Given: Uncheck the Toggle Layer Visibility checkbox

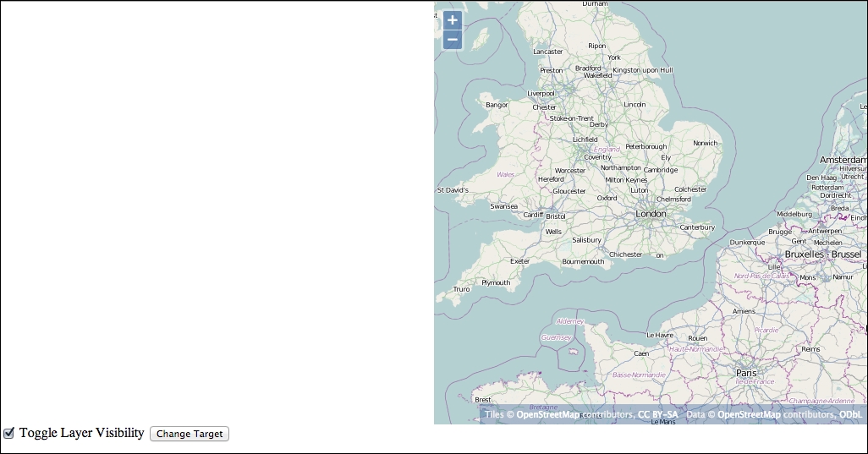Looking at the screenshot, I should pyautogui.click(x=9, y=433).
